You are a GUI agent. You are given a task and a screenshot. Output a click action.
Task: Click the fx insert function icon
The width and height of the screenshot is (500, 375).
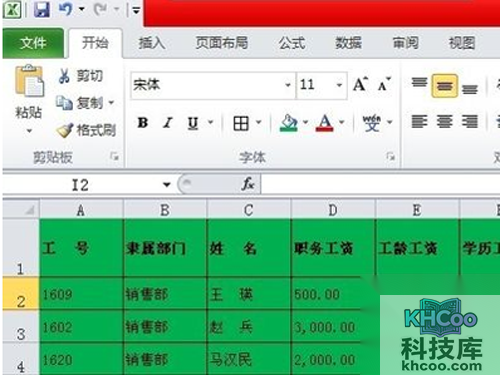[x=248, y=184]
